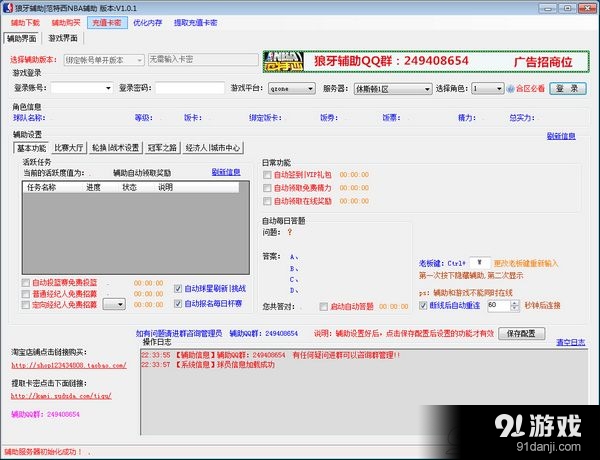Click the 22:33:57 球员信息加载成功 log line
600x460 pixels.
(x=208, y=365)
